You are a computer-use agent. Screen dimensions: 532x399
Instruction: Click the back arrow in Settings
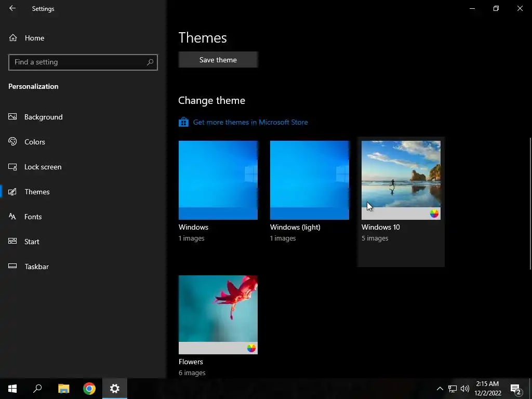click(x=12, y=8)
